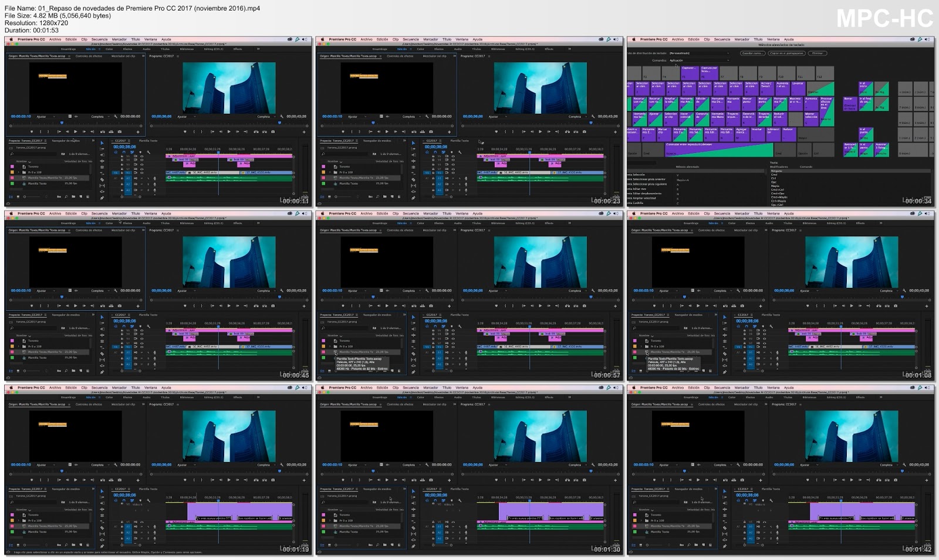Switch project to List view, frame 00:01:08

(x=633, y=371)
